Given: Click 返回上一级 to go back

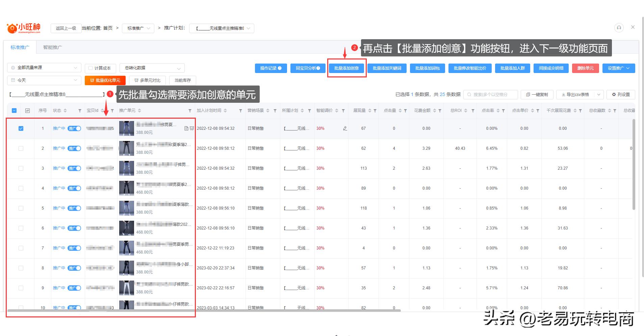Looking at the screenshot, I should 66,28.
